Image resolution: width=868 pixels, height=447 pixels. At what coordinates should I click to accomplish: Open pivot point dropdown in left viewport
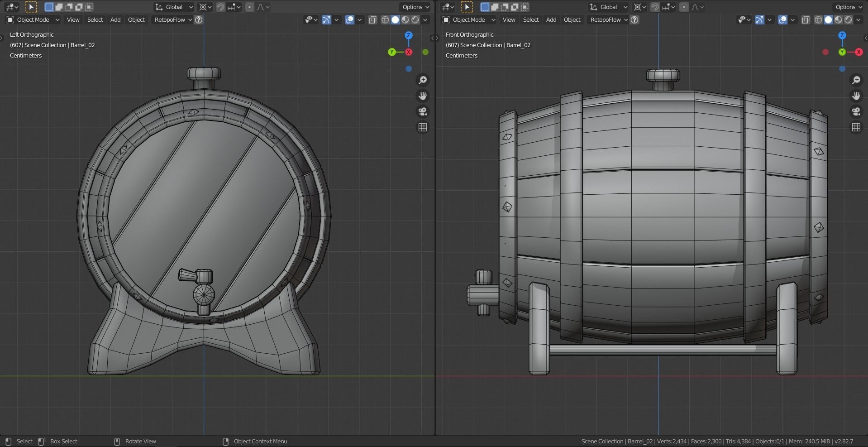click(205, 7)
